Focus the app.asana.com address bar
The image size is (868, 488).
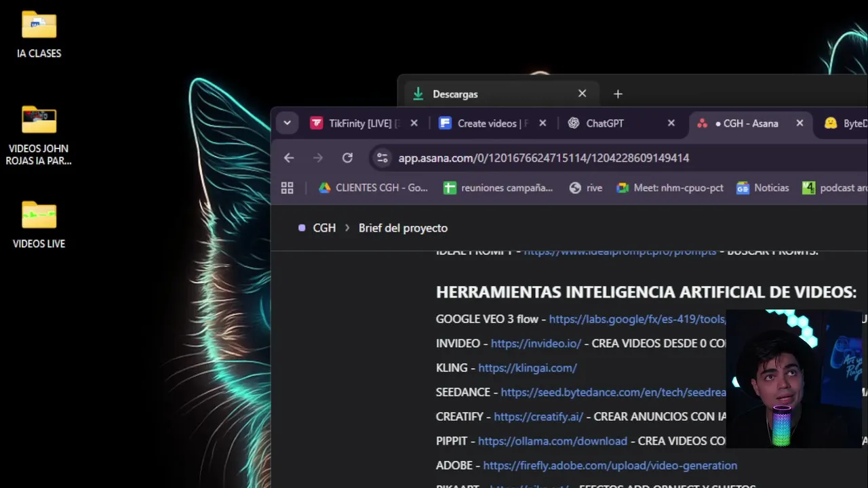pyautogui.click(x=543, y=158)
